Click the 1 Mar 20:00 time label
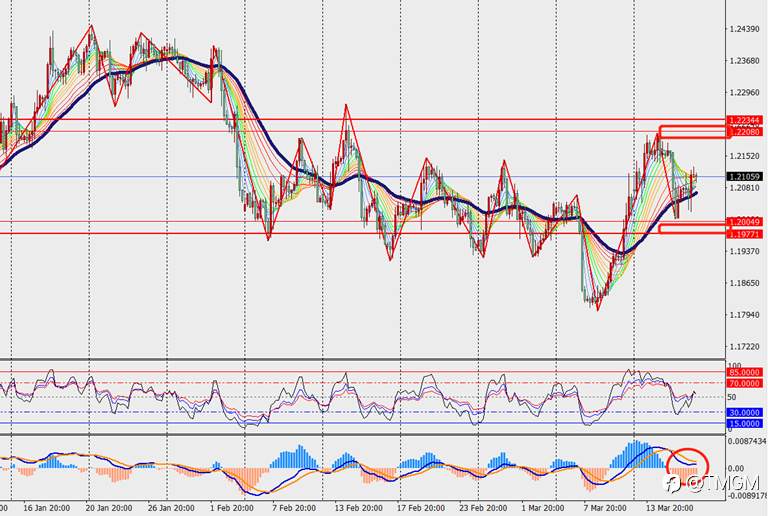Image resolution: width=768 pixels, height=516 pixels. click(543, 508)
